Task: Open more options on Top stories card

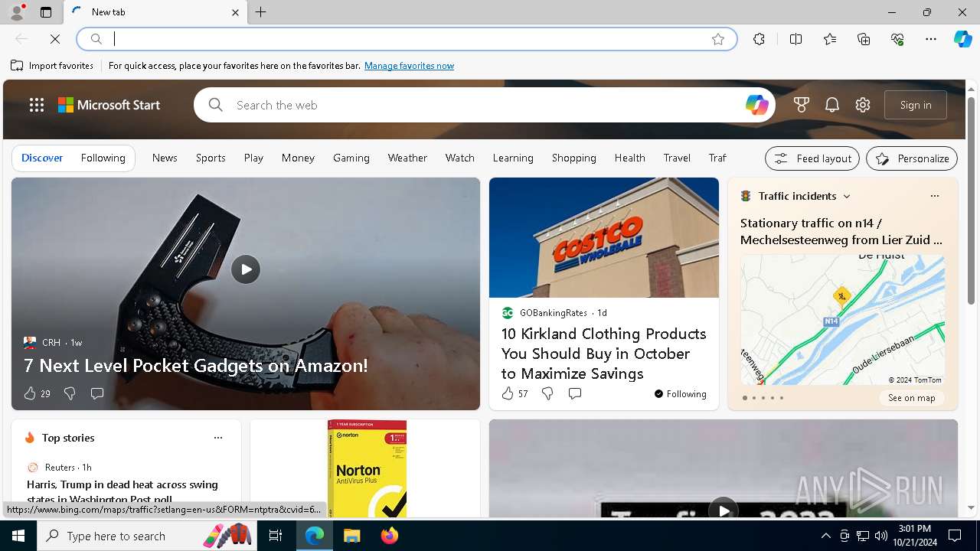Action: [218, 438]
